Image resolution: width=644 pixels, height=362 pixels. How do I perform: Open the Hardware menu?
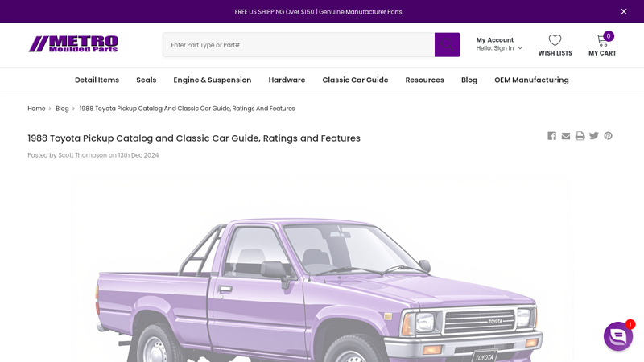(x=287, y=80)
